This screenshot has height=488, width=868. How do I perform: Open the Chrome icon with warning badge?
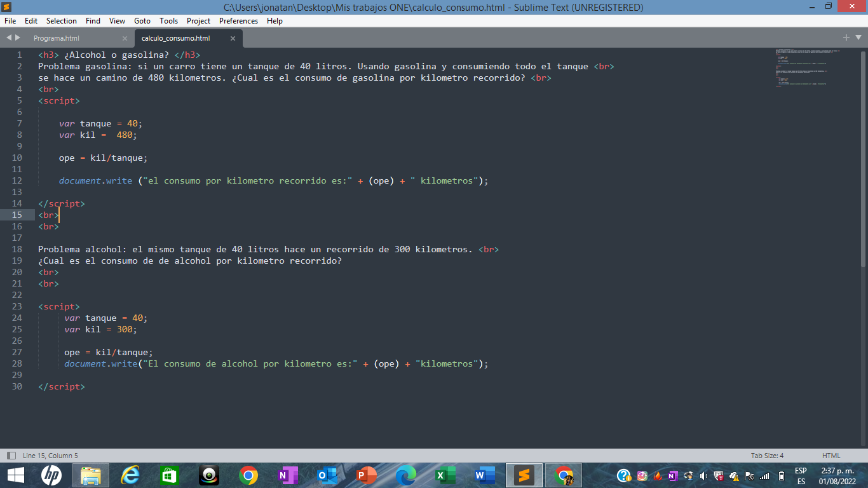[564, 475]
